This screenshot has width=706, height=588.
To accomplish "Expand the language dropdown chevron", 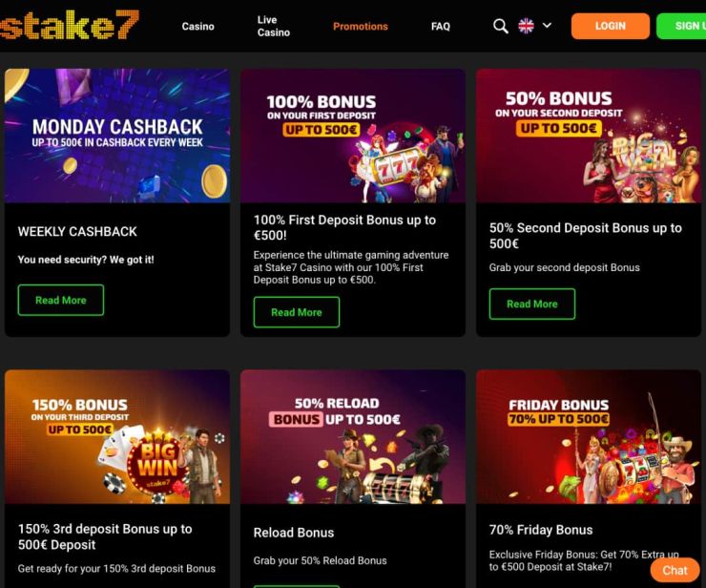I will (x=547, y=26).
